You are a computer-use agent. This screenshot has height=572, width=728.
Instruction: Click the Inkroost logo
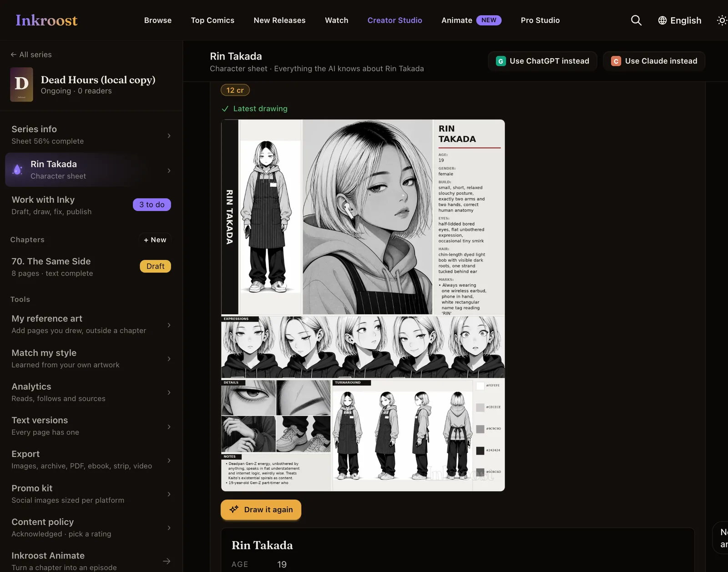46,20
